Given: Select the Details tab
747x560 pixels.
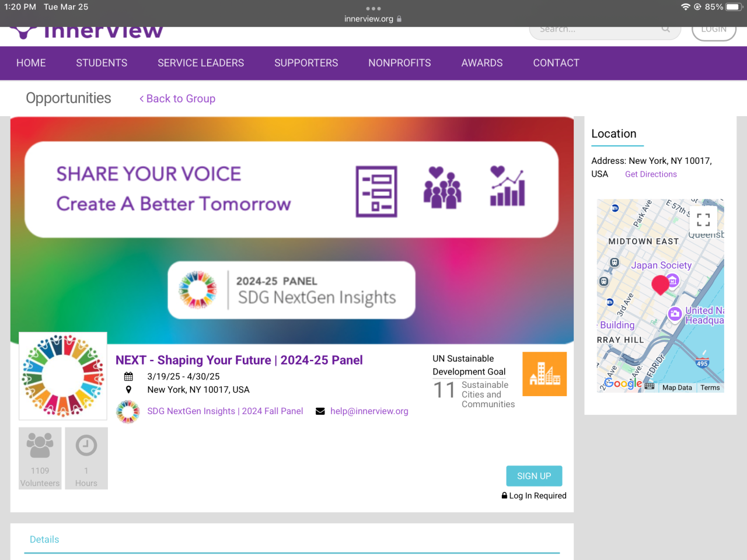Looking at the screenshot, I should pos(44,540).
